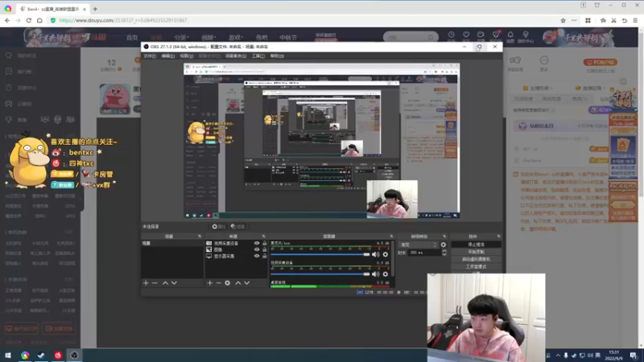
Task: Open transition properties gear in Scene Transitions
Action: [x=444, y=245]
